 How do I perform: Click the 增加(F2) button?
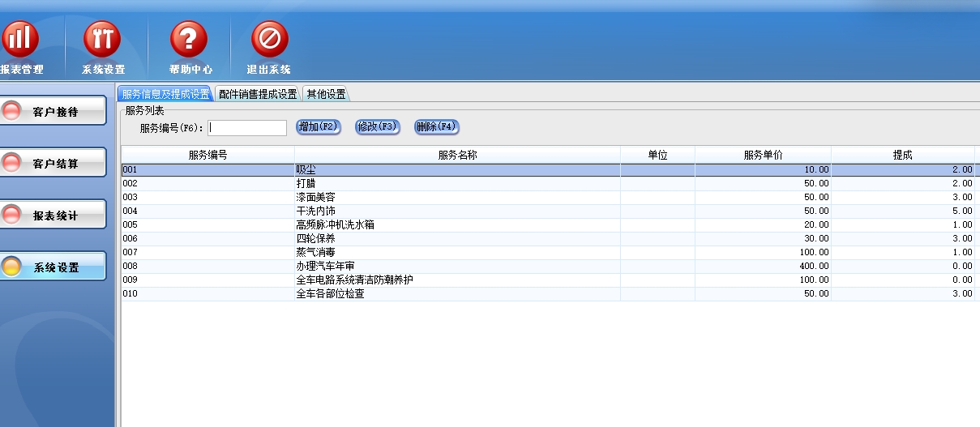317,127
